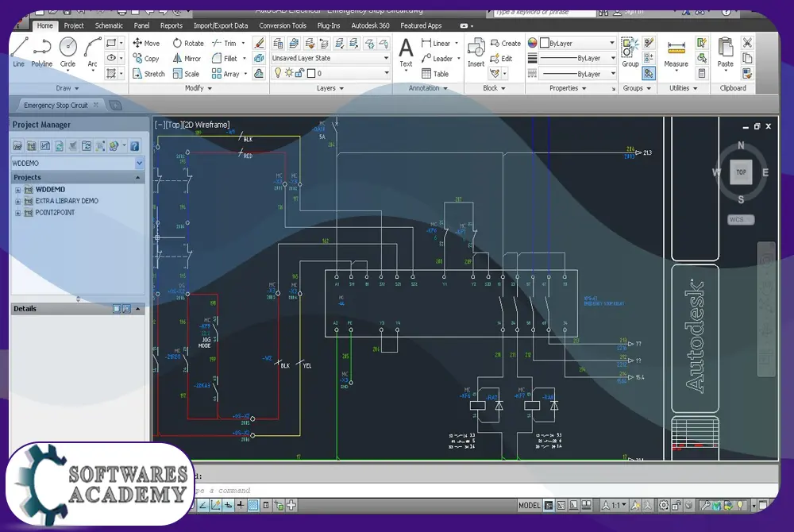
Task: Click the help question icon in Project Manager
Action: pyautogui.click(x=135, y=146)
